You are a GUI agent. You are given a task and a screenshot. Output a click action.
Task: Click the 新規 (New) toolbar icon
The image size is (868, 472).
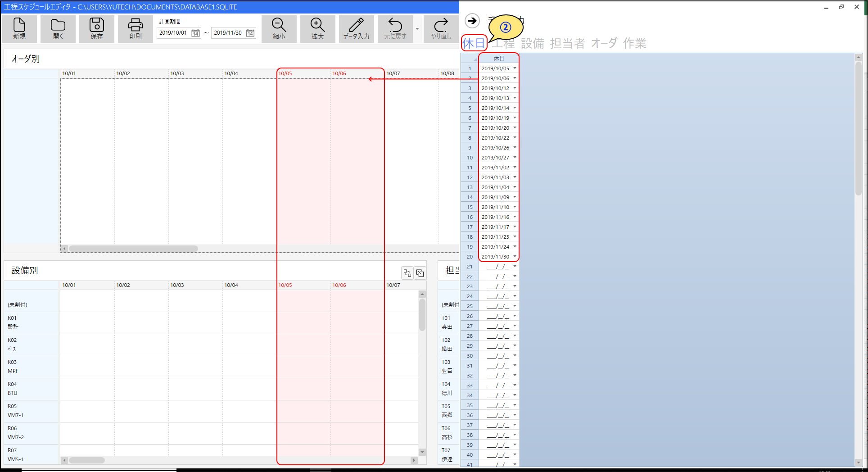pos(19,29)
